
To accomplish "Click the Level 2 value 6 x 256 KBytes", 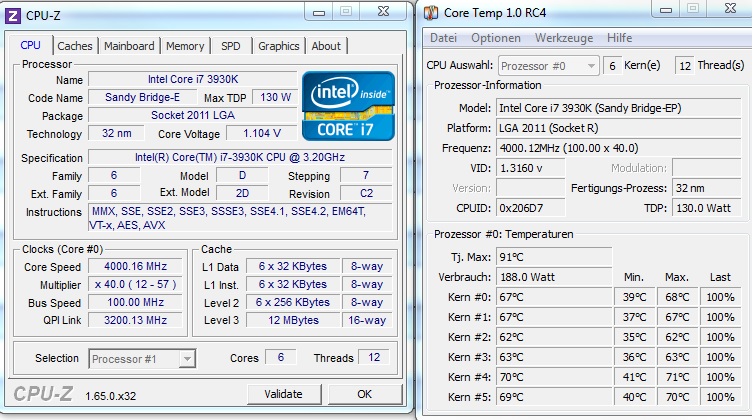I will [293, 302].
